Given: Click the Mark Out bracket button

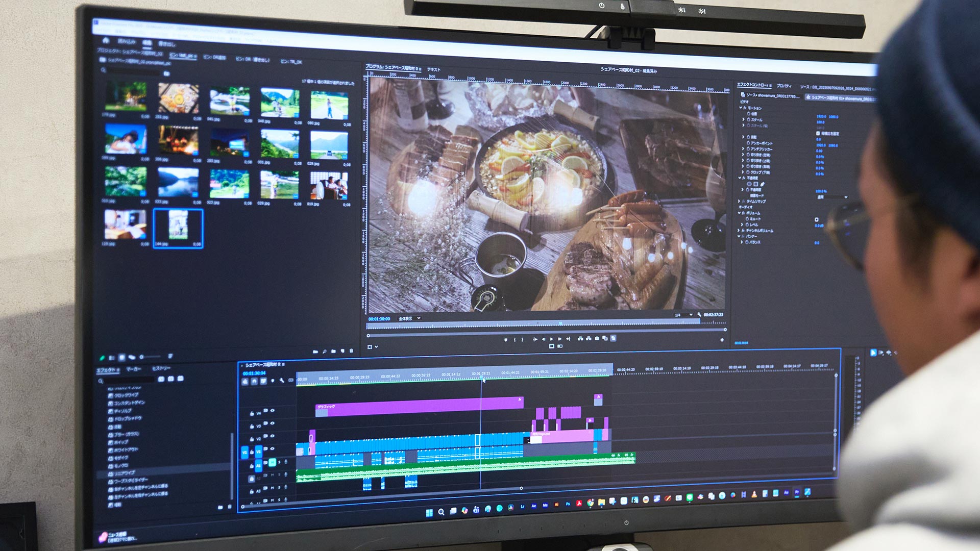Looking at the screenshot, I should click(x=522, y=339).
